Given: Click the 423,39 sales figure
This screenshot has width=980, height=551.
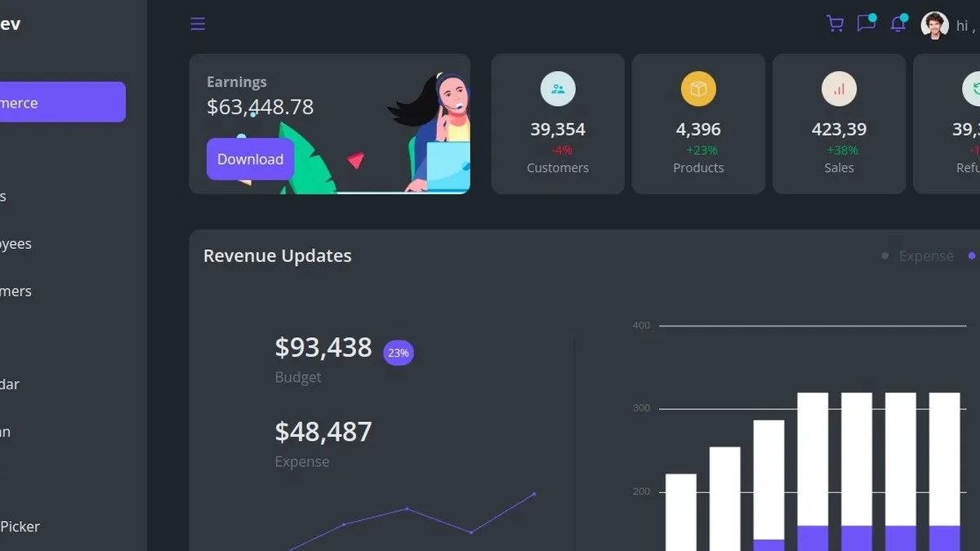Looking at the screenshot, I should coord(839,129).
